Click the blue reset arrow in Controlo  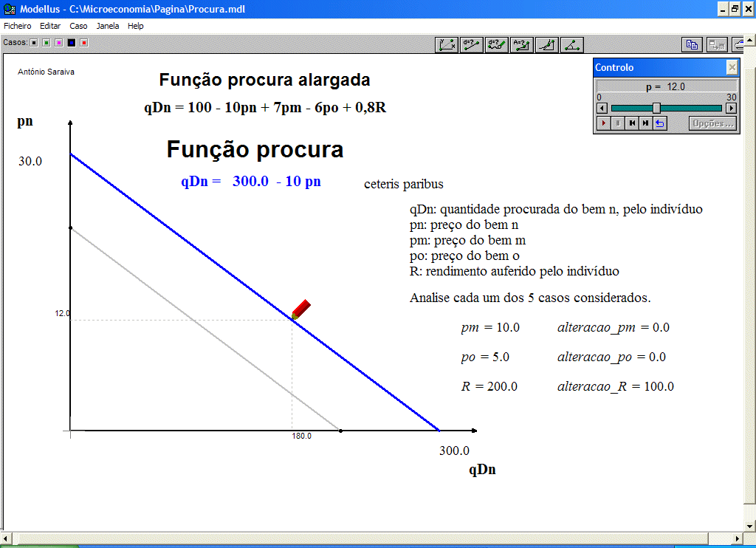(x=660, y=123)
